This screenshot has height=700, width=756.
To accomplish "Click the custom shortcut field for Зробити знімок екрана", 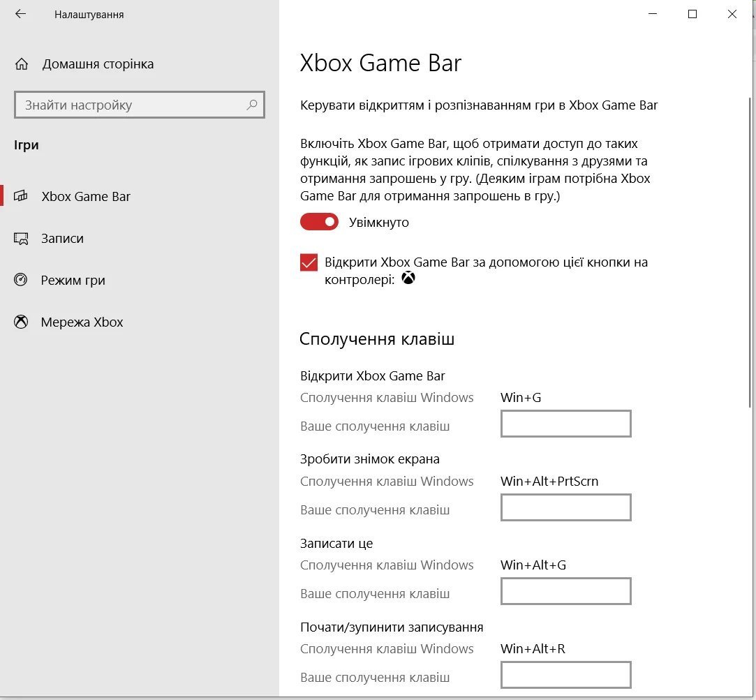I will click(566, 507).
